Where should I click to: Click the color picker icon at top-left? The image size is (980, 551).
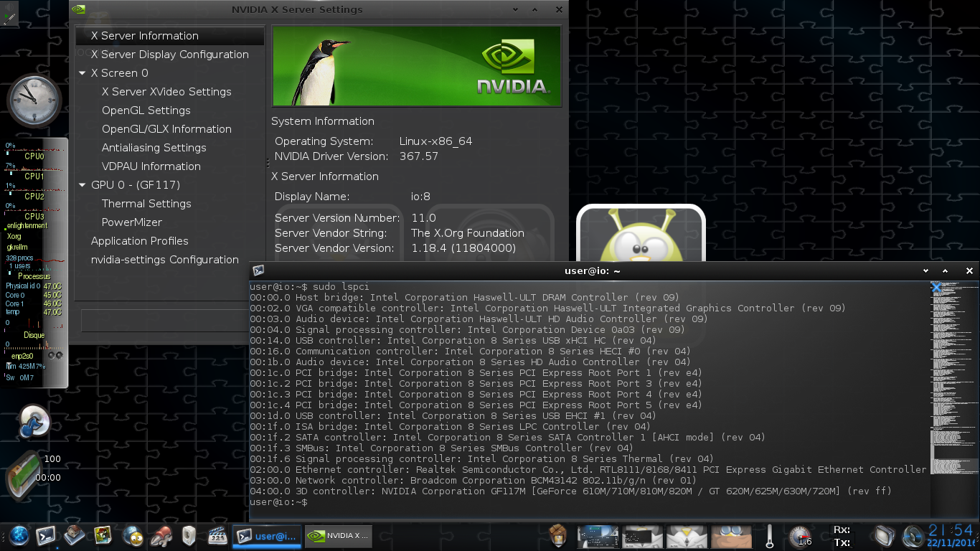[x=9, y=14]
